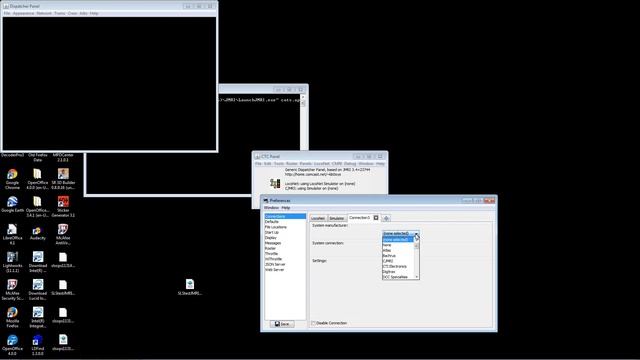This screenshot has width=640, height=360.
Task: Open the LocoNet menu in CTC Panel
Action: tap(322, 164)
